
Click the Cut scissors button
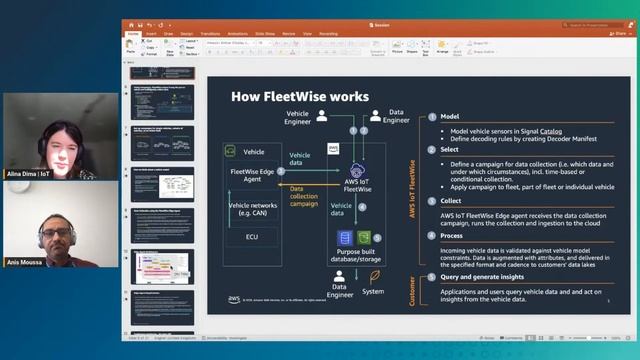click(147, 41)
